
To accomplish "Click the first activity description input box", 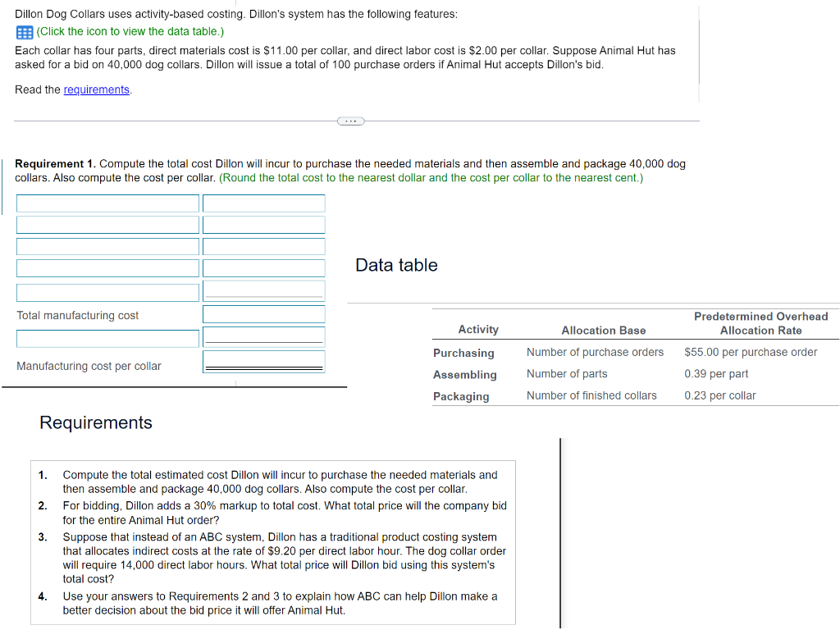I will (x=107, y=203).
